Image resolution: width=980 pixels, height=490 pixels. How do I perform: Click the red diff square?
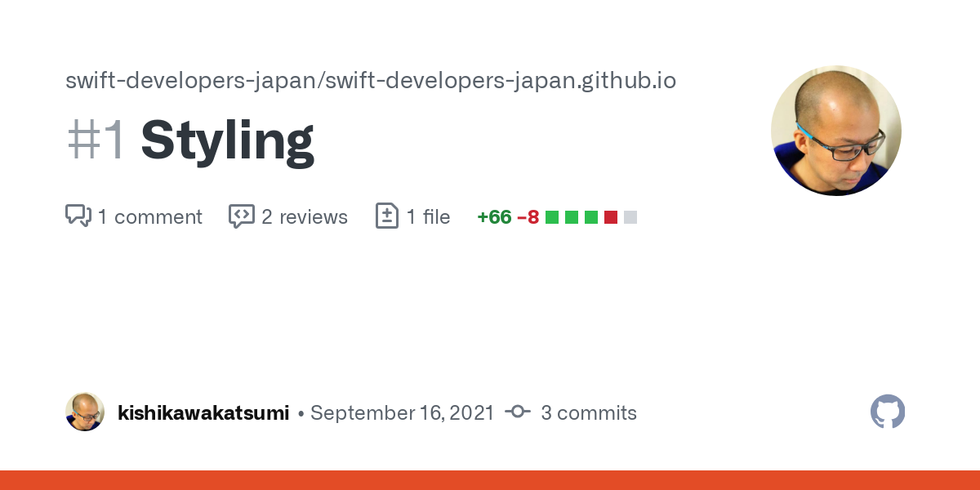tap(611, 217)
